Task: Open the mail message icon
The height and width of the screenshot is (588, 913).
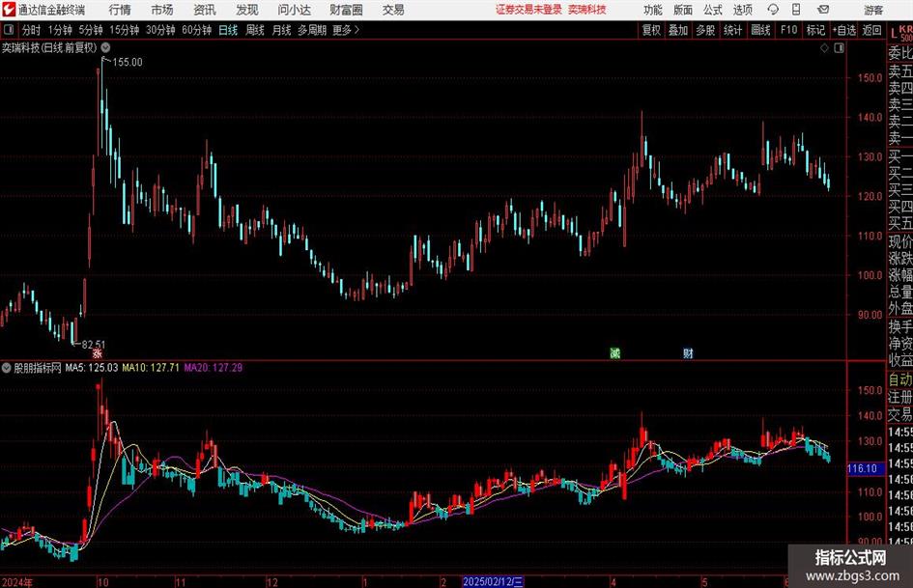Action: click(x=823, y=10)
